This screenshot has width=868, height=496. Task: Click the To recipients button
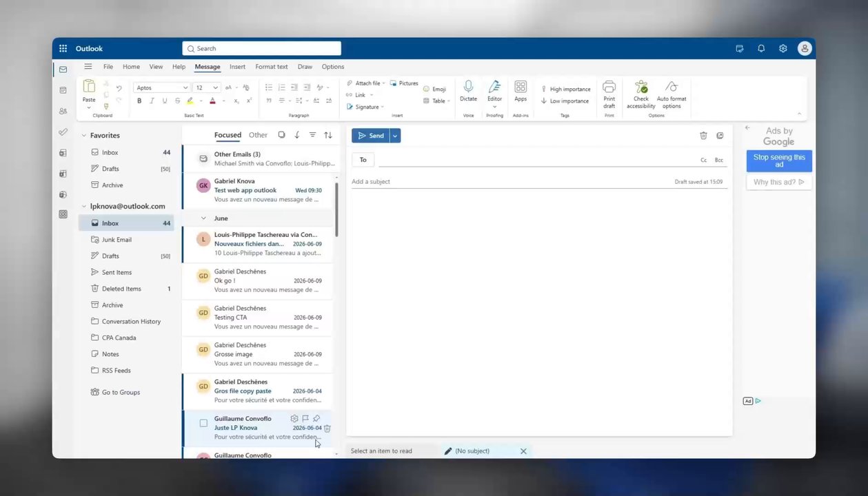[x=363, y=160]
